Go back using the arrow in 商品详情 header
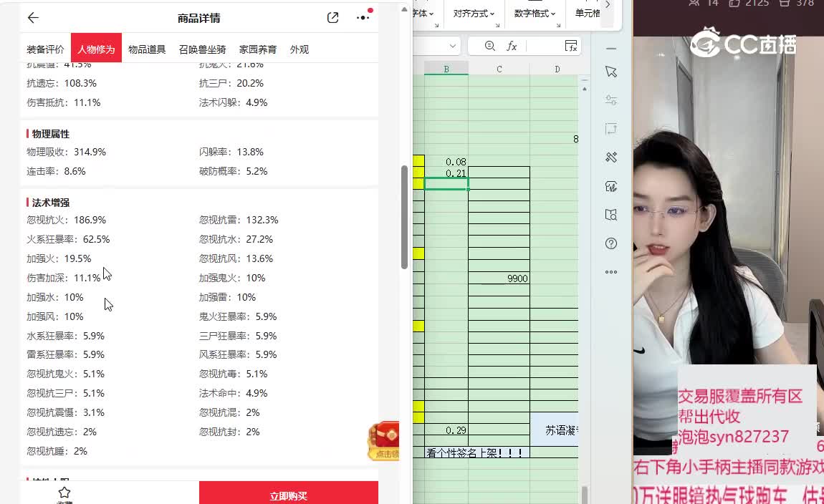The image size is (824, 504). 33,18
